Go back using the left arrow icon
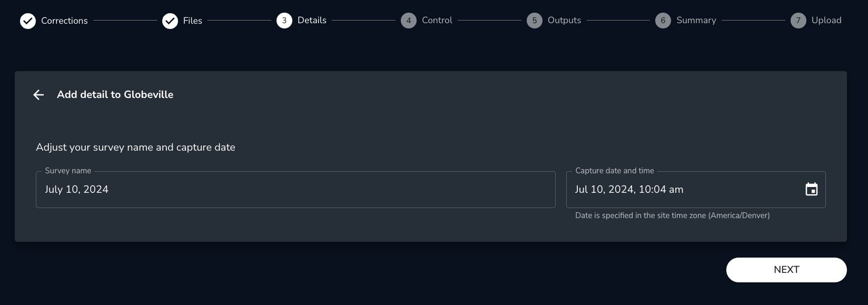The width and height of the screenshot is (868, 305). 38,95
